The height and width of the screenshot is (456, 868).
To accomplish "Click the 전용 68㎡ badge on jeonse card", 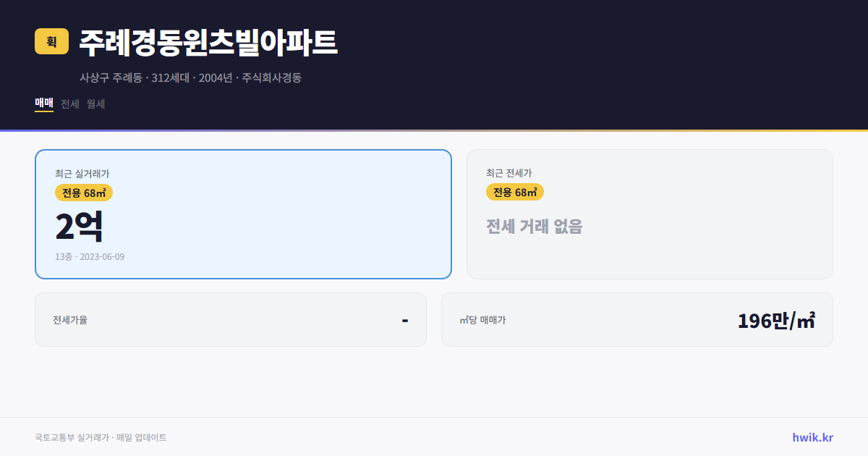I will pyautogui.click(x=515, y=192).
